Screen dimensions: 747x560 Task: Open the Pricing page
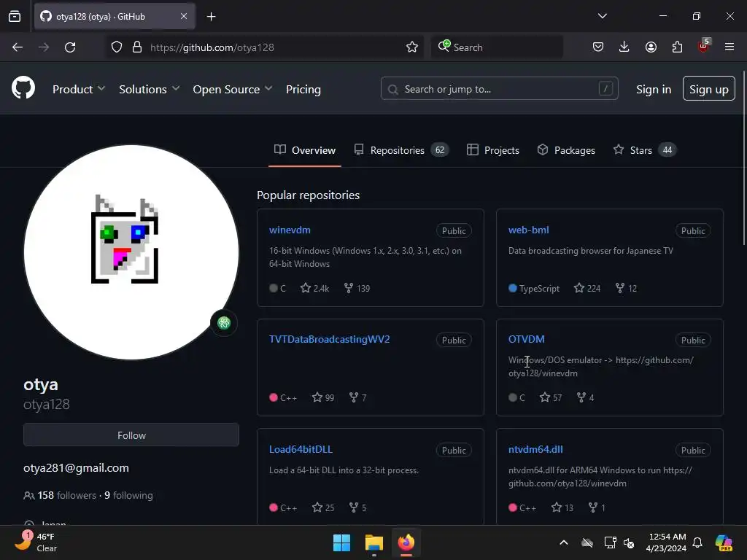pyautogui.click(x=303, y=89)
